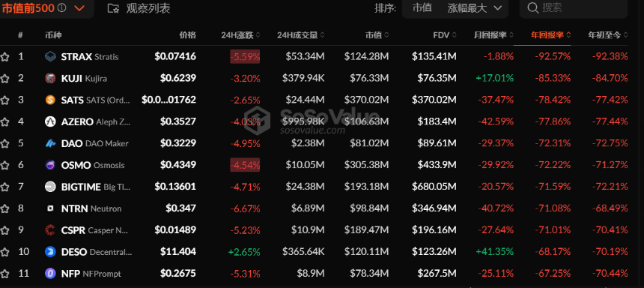Toggle the favorite star for DESO row
The width and height of the screenshot is (644, 288).
(4, 252)
